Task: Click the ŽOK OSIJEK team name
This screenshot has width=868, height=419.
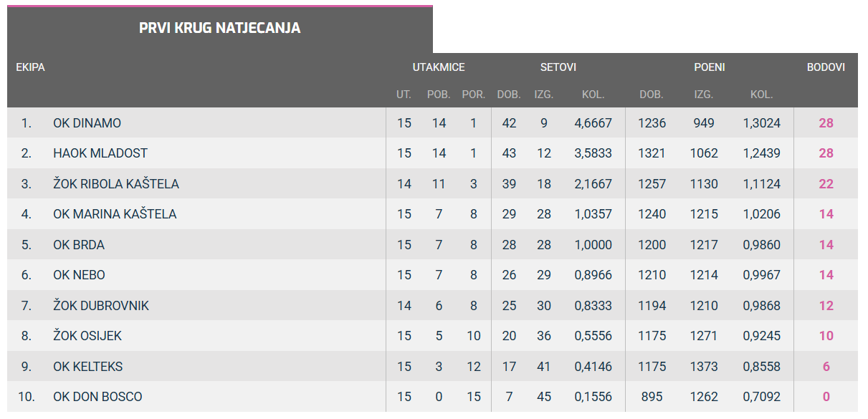Action: [87, 336]
